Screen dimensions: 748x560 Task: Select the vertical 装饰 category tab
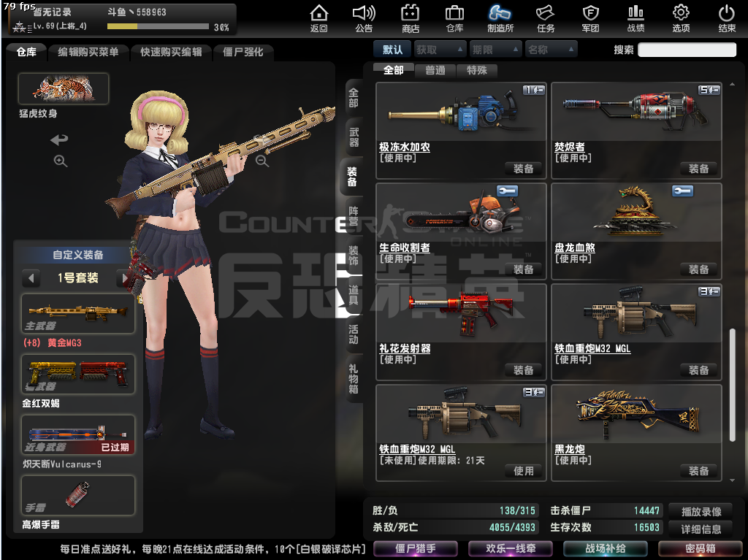tap(354, 256)
